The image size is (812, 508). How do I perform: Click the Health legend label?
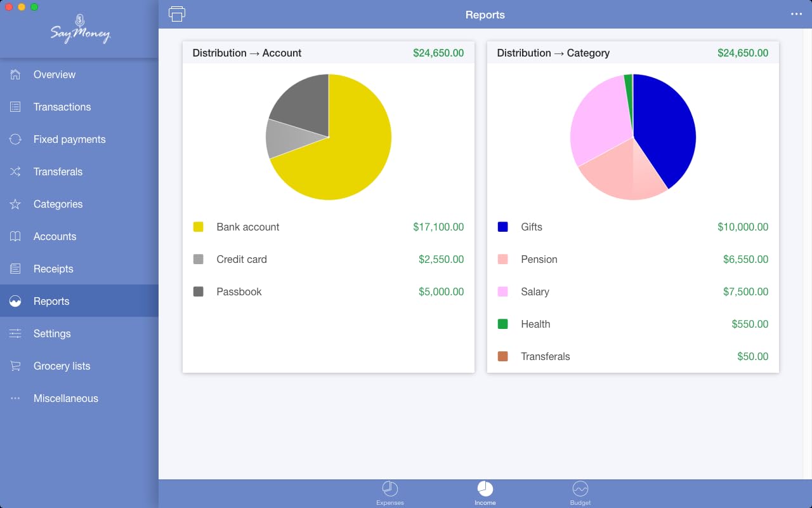(535, 324)
